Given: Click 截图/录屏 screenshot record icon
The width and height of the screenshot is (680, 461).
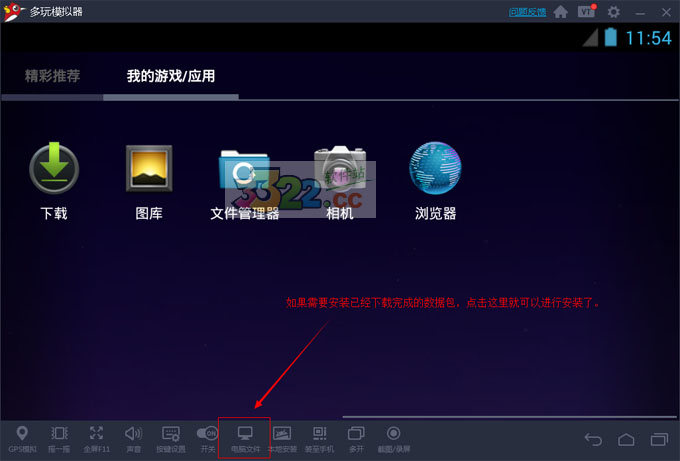Looking at the screenshot, I should pos(393,439).
